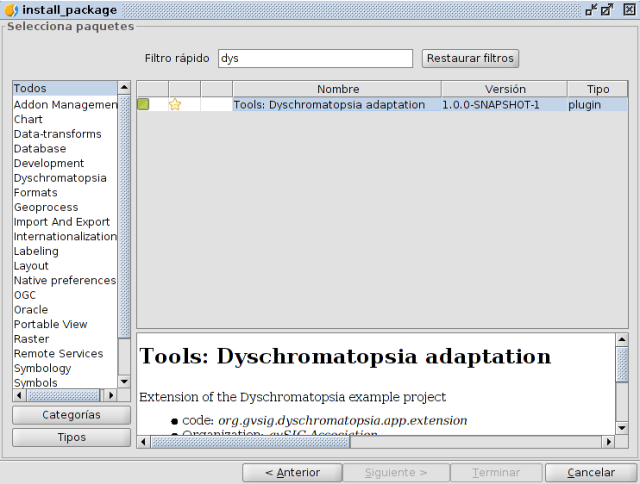This screenshot has width=640, height=484.
Task: Select Todos in the category list
Action: click(65, 88)
